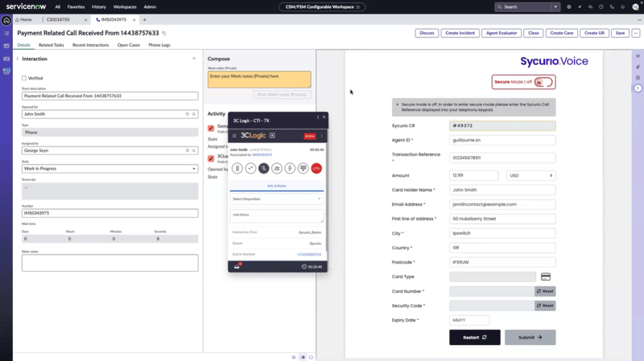644x361 pixels.
Task: Click the Save button
Action: click(620, 33)
